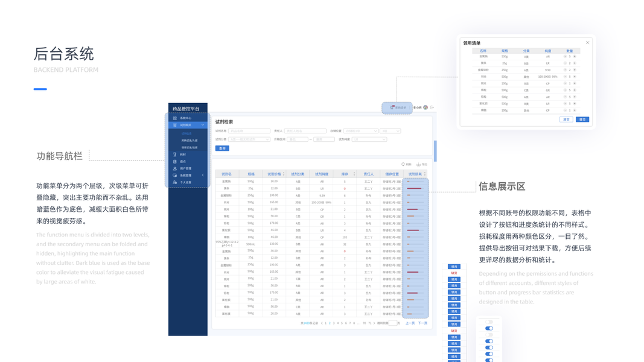Click the main page vertical scrollbar
Image resolution: width=644 pixels, height=362 pixels.
435,151
